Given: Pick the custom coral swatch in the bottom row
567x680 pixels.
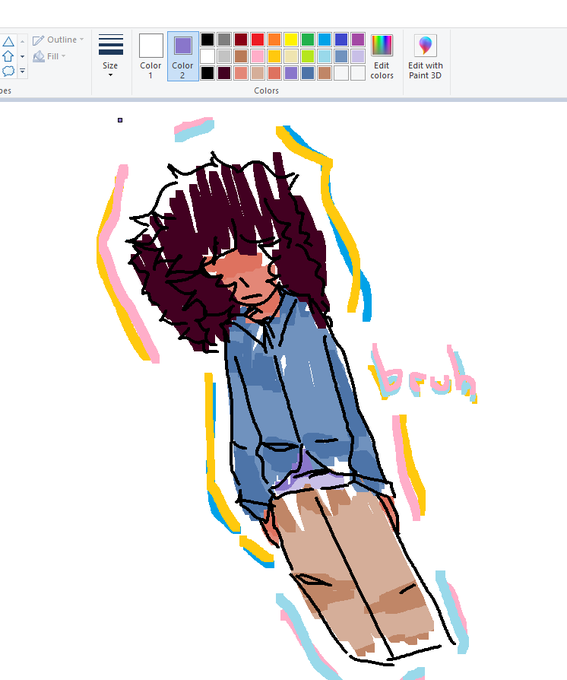Looking at the screenshot, I should pos(274,73).
